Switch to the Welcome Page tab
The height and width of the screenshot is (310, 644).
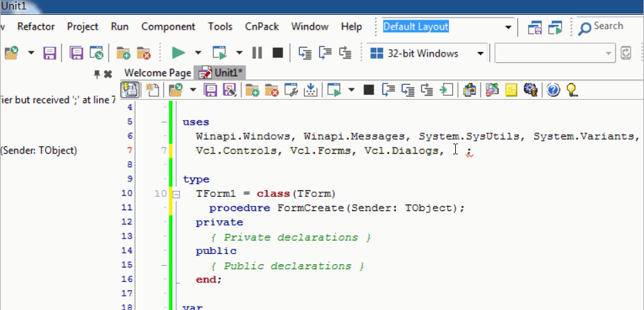[x=158, y=73]
